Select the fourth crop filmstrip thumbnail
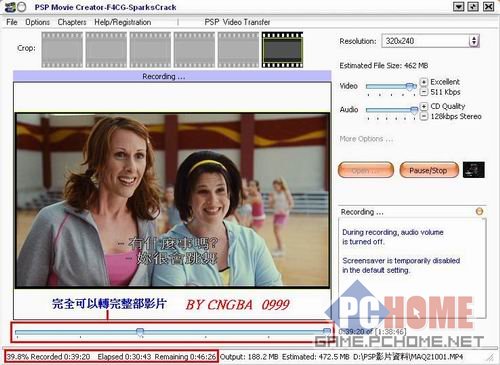 click(194, 50)
